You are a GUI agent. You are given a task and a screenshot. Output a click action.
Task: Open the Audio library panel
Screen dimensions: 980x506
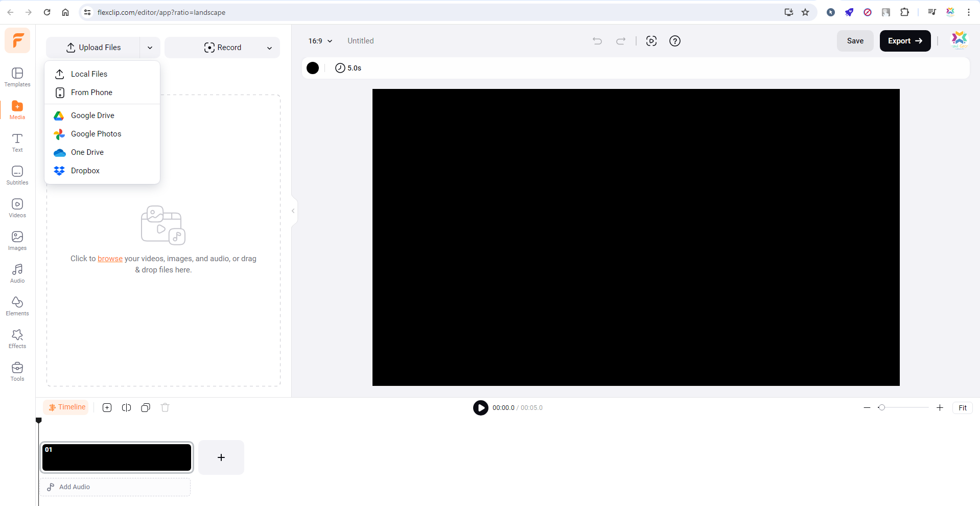[x=17, y=273]
